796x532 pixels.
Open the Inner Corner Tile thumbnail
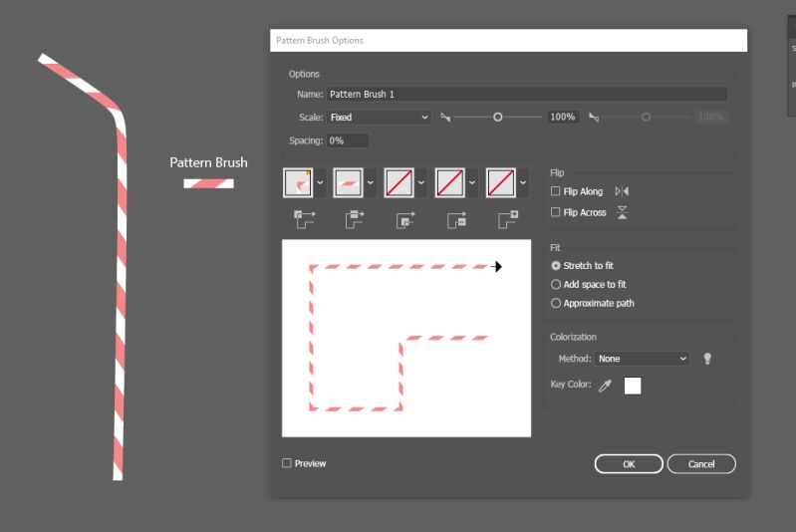pyautogui.click(x=399, y=182)
